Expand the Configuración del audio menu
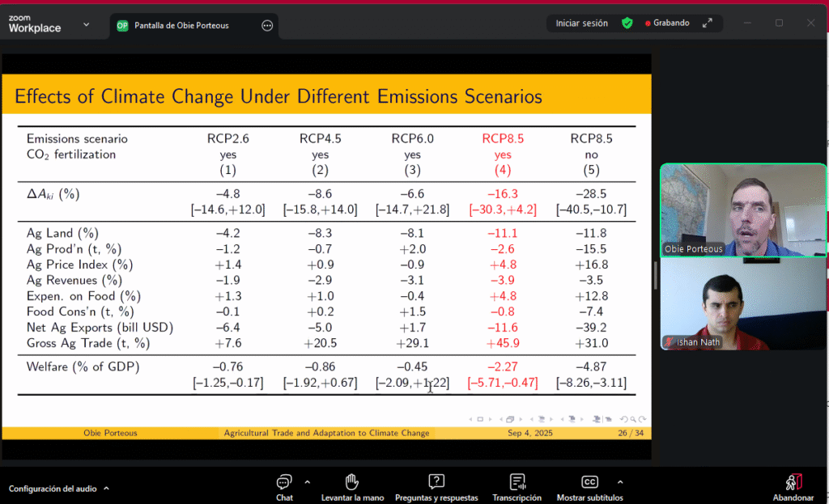 tap(59, 489)
